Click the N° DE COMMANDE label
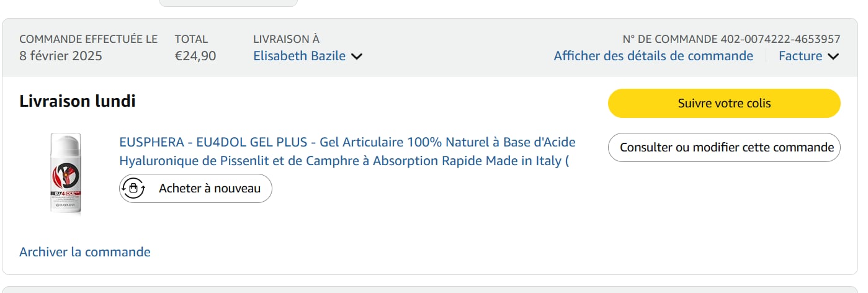 pyautogui.click(x=670, y=39)
